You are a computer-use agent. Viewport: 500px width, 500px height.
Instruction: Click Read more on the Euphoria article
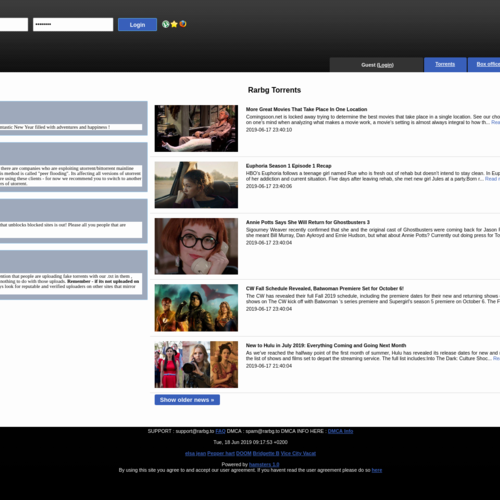click(x=492, y=179)
